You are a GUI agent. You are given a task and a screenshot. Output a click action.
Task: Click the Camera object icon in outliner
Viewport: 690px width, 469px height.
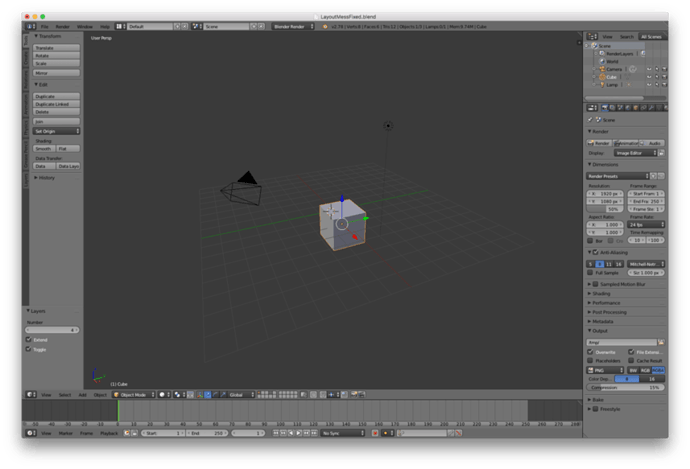602,69
